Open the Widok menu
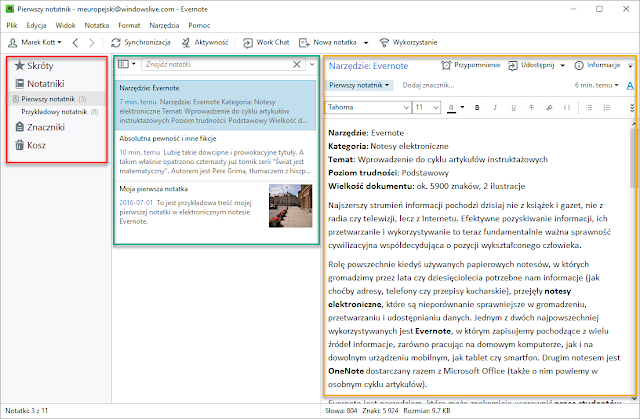 click(x=65, y=25)
